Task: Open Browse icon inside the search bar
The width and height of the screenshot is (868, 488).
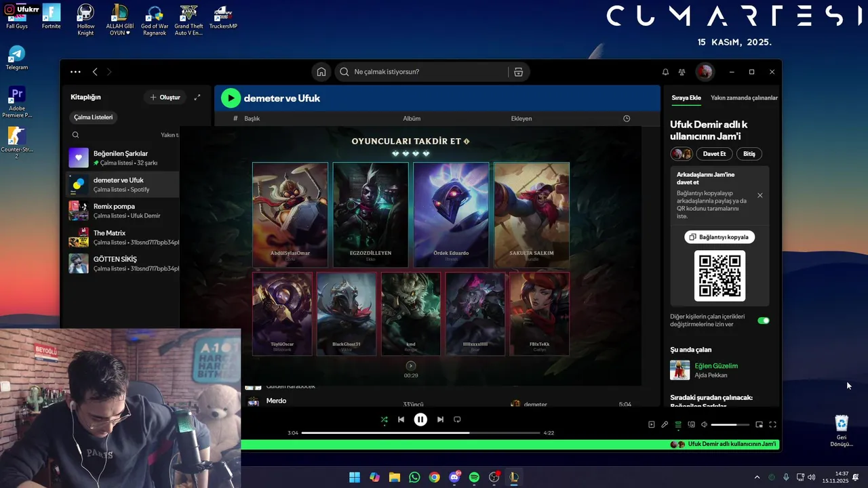Action: [x=518, y=72]
